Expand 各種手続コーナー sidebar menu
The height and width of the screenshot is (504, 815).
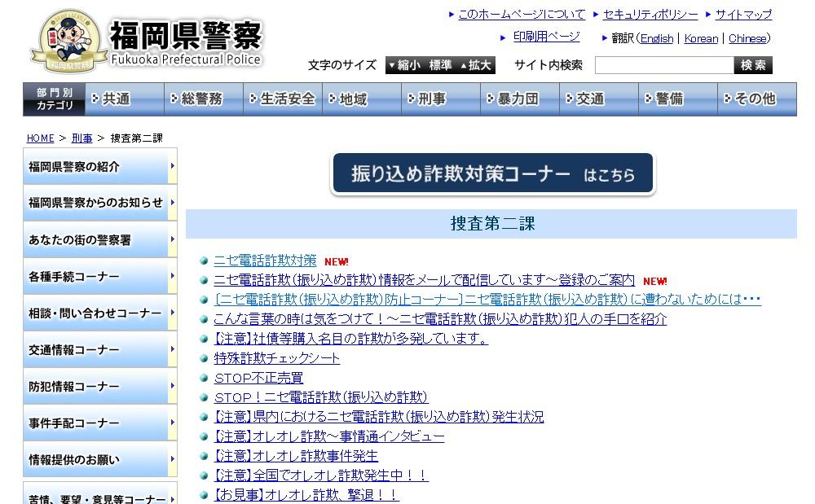pos(99,277)
